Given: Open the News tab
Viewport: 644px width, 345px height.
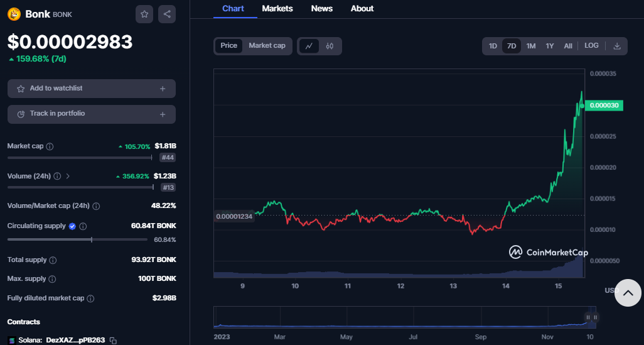Looking at the screenshot, I should click(322, 9).
